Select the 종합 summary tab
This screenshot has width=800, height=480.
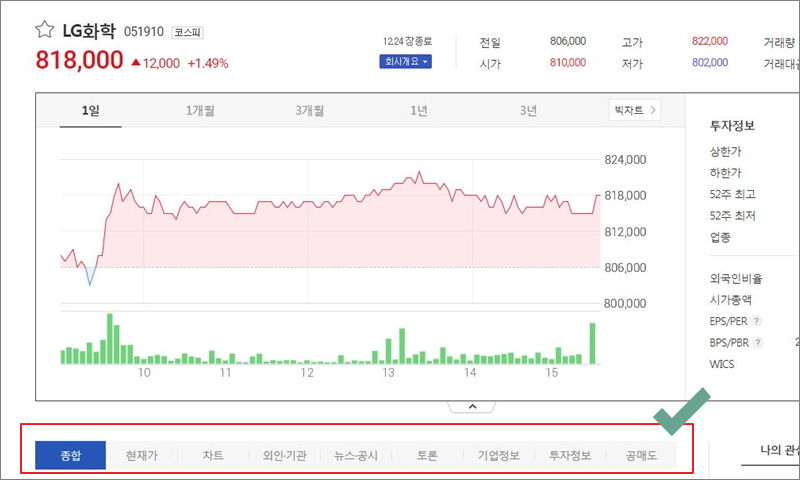click(70, 455)
